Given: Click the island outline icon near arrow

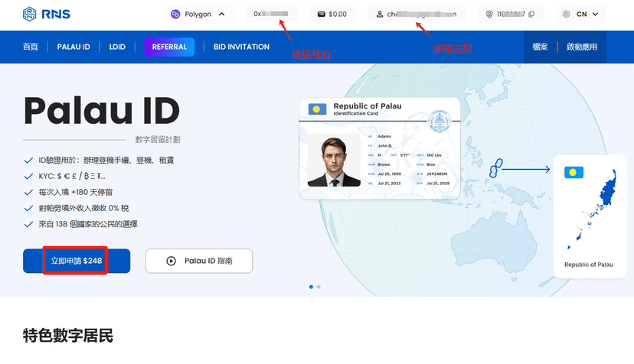Looking at the screenshot, I should (x=495, y=168).
